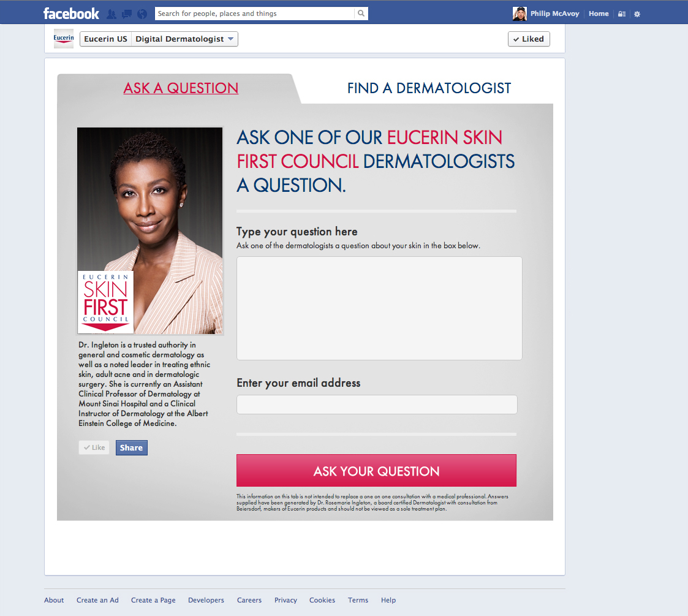Open the account settings gear icon
Viewport: 688px width, 616px height.
[x=637, y=14]
